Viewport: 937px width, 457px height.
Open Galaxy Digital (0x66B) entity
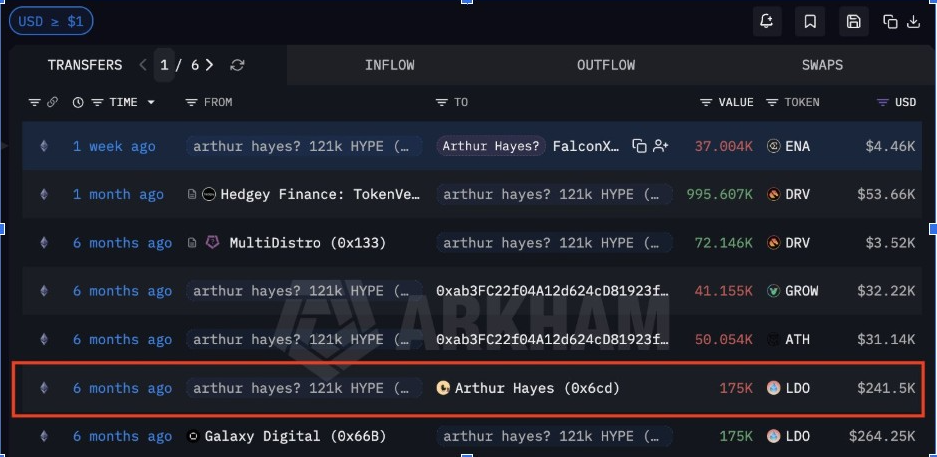(295, 436)
